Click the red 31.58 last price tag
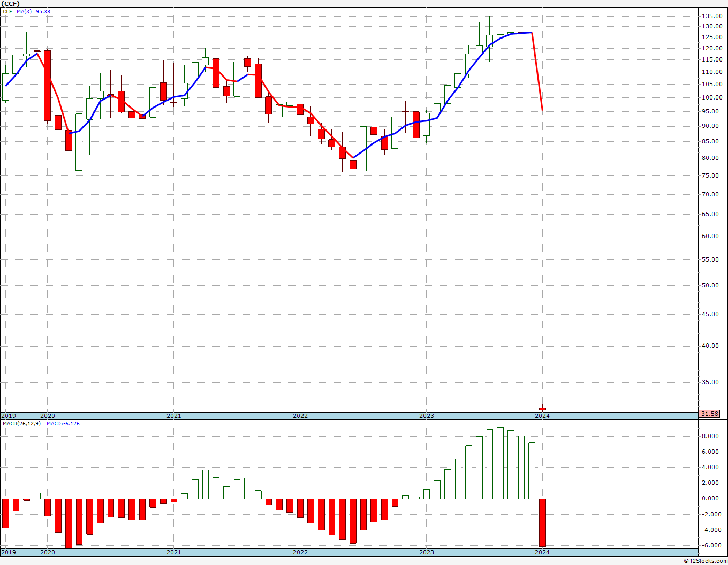This screenshot has width=728, height=565. 709,414
